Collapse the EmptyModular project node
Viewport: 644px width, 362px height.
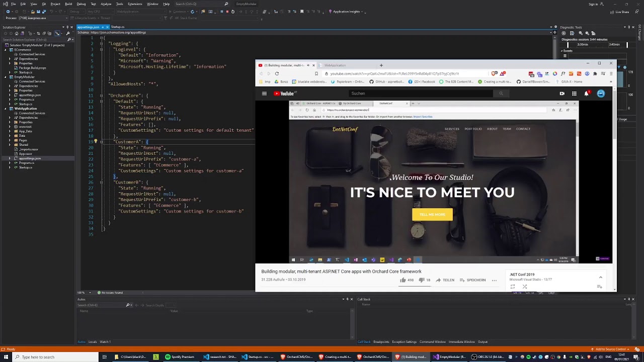coord(6,77)
